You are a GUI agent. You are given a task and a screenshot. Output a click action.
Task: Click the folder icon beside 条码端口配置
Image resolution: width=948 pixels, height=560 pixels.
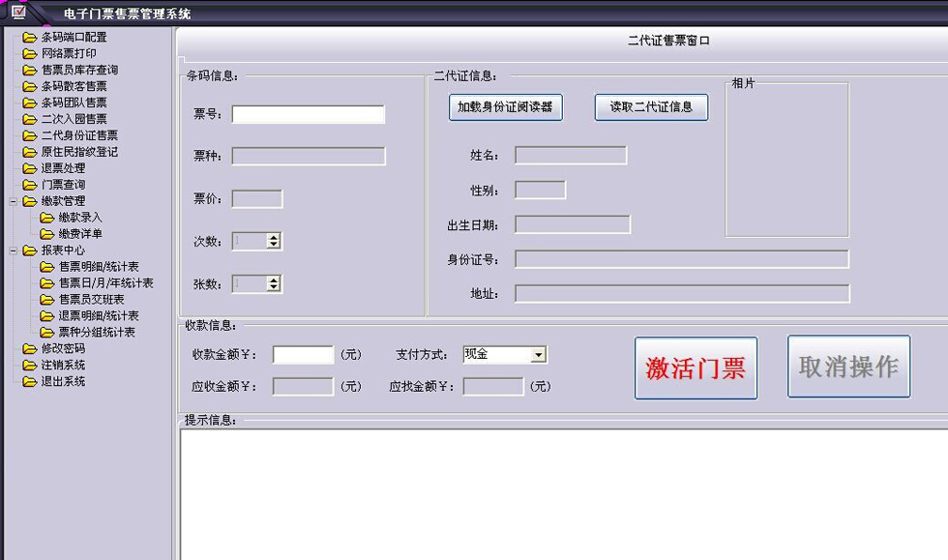(29, 38)
